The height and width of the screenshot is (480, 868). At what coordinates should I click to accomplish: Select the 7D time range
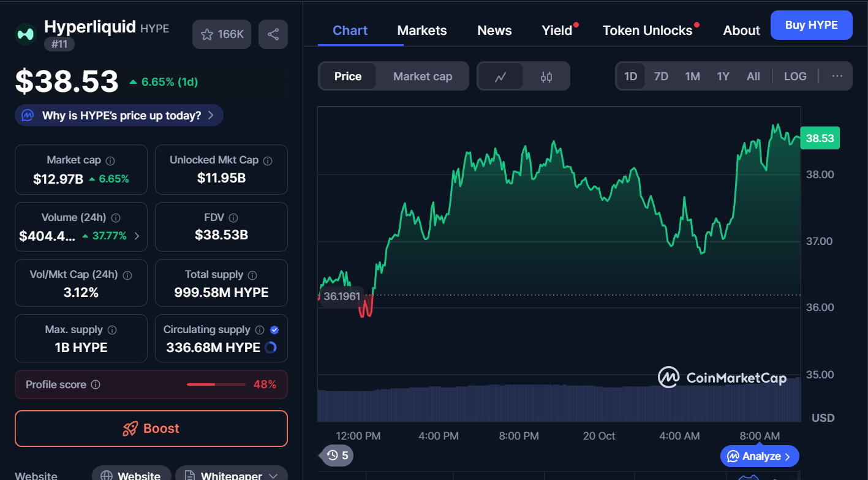661,77
